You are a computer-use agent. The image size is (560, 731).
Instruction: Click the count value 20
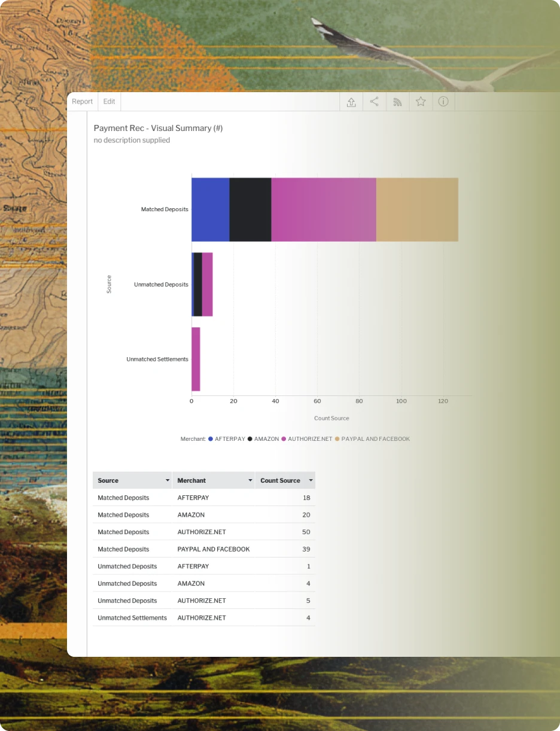(x=306, y=515)
